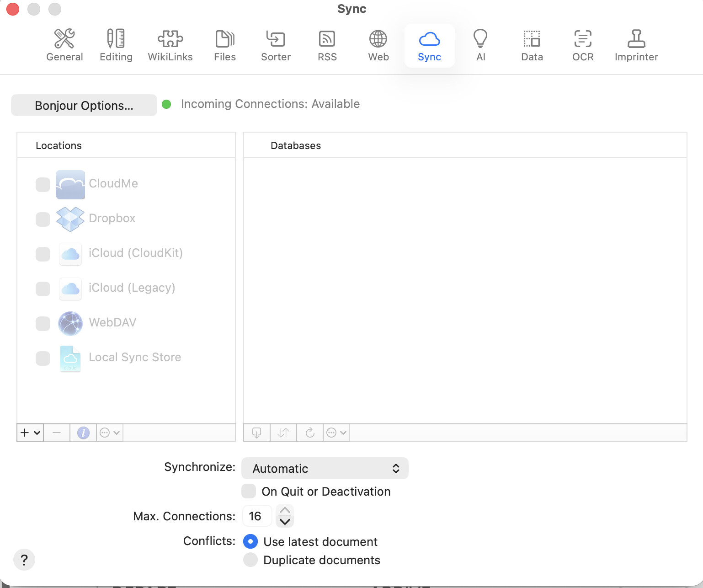The height and width of the screenshot is (588, 703).
Task: Open the add location plus dropdown
Action: point(30,433)
